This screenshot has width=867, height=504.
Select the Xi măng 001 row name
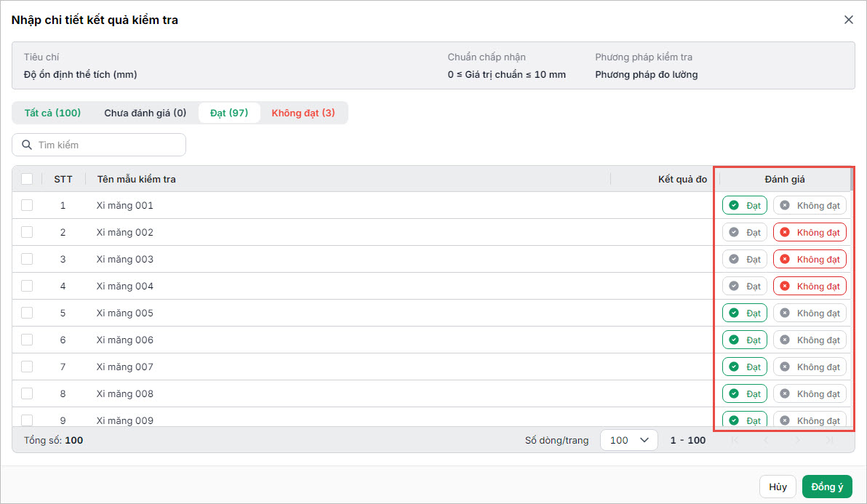(125, 206)
